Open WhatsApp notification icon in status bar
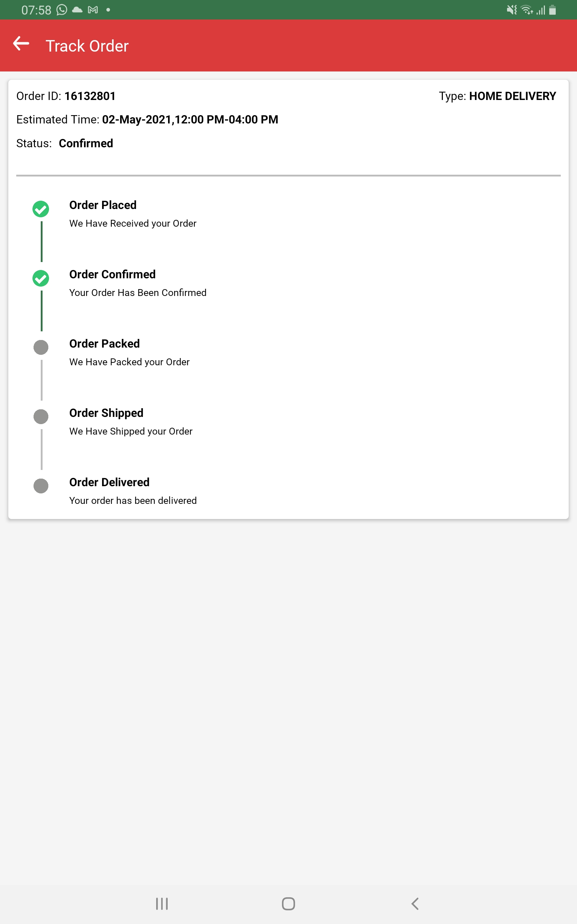The image size is (577, 924). click(x=62, y=10)
